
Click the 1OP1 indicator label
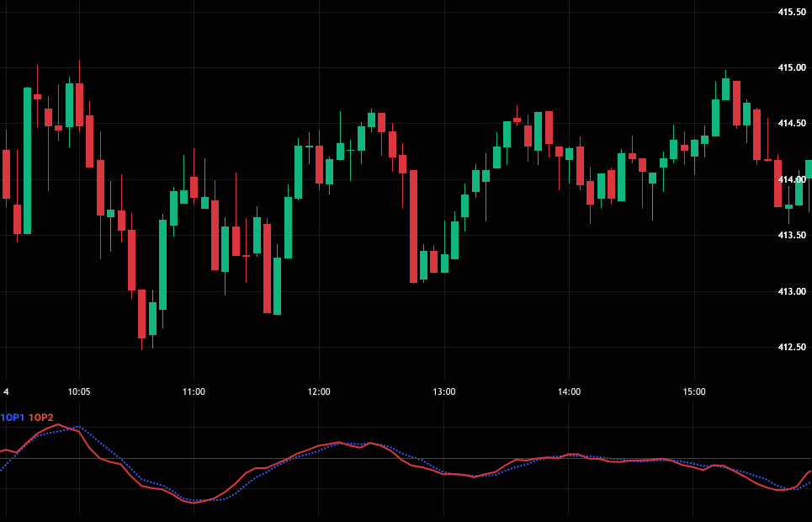[13, 418]
